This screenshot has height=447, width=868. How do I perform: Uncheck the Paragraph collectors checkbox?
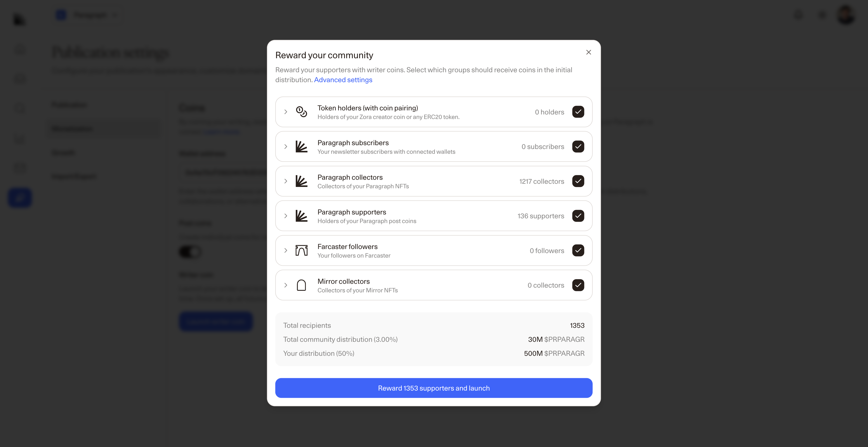coord(578,181)
